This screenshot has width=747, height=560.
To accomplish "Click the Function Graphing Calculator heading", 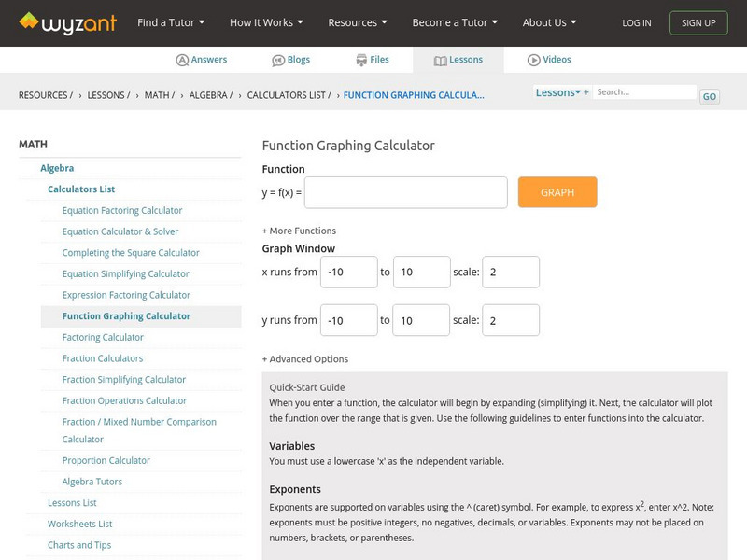I will click(348, 146).
